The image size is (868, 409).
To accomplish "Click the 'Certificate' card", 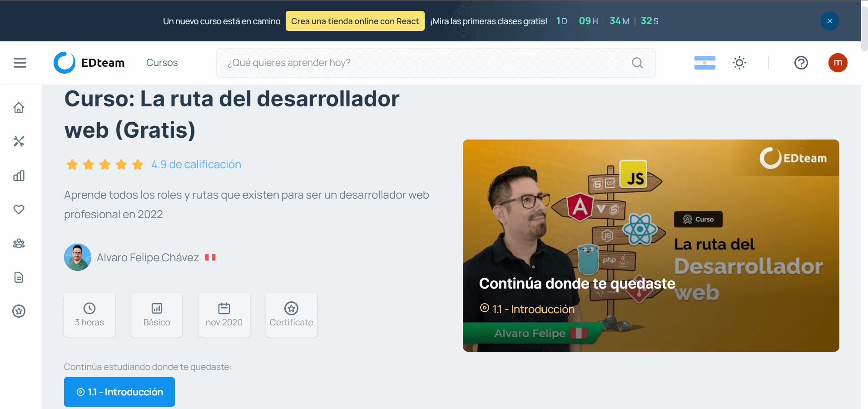I will (292, 314).
